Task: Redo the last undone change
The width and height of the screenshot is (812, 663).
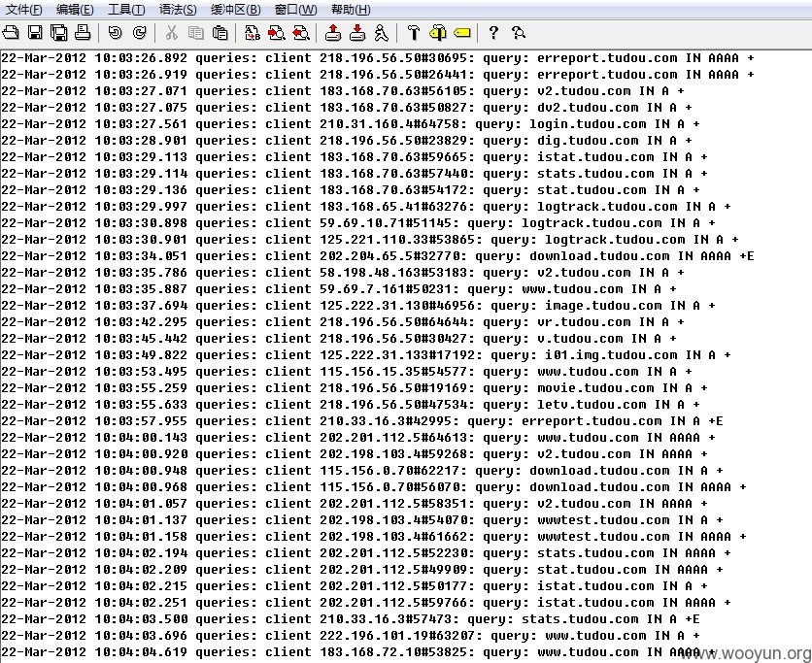Action: tap(139, 33)
